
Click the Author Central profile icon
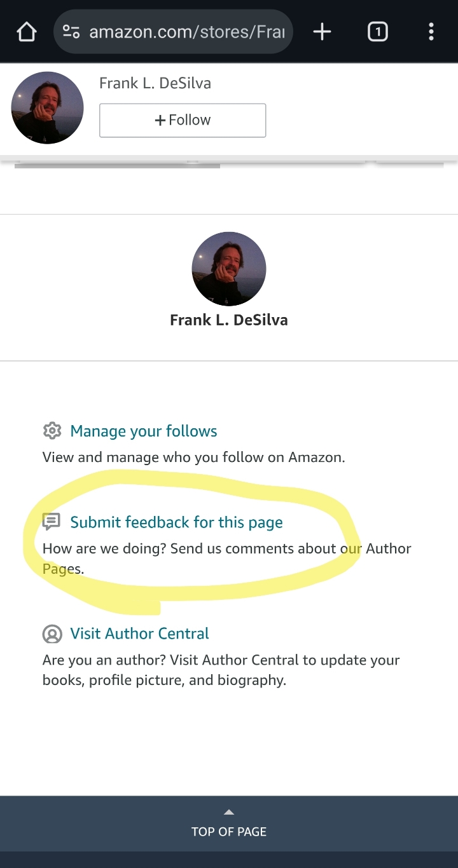[x=52, y=634]
